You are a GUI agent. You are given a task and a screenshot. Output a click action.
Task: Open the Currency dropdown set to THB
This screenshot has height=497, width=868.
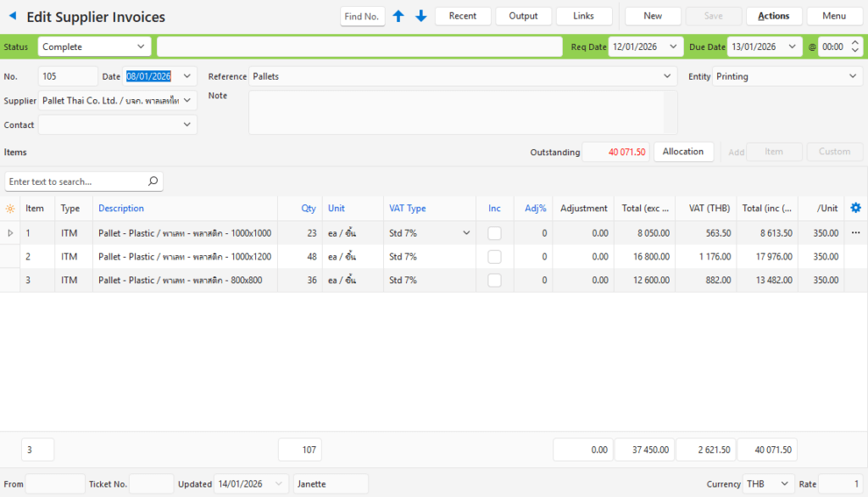pos(768,484)
